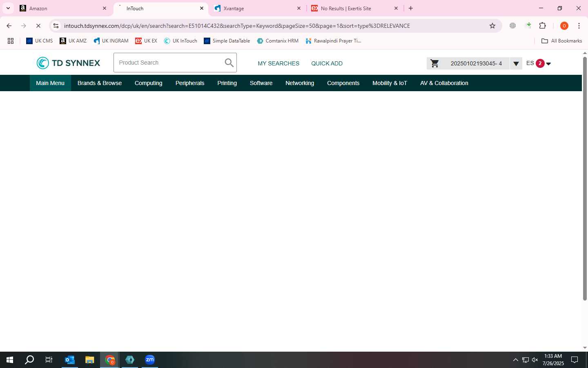588x368 pixels.
Task: Click the page vertical scrollbar
Action: point(585,179)
